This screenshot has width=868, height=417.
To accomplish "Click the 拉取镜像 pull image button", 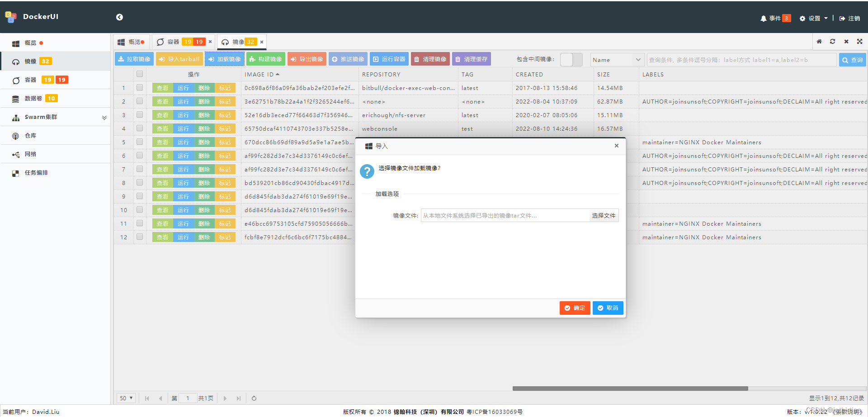I will tap(134, 59).
